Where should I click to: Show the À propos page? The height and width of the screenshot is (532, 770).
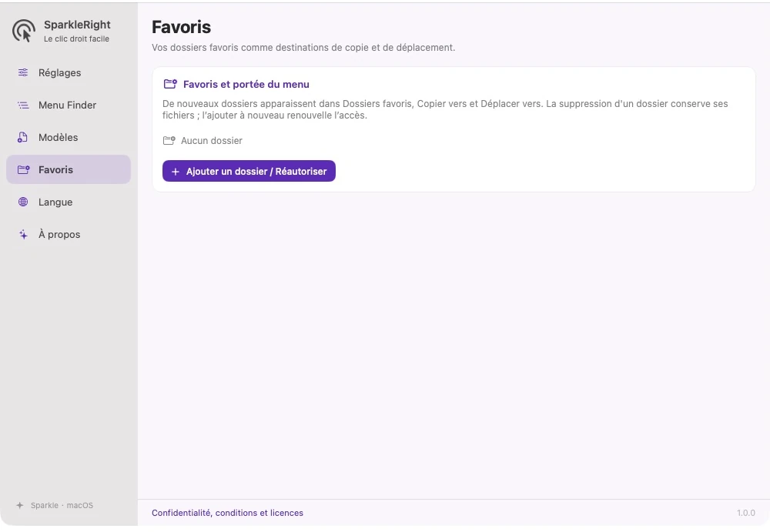(69, 234)
